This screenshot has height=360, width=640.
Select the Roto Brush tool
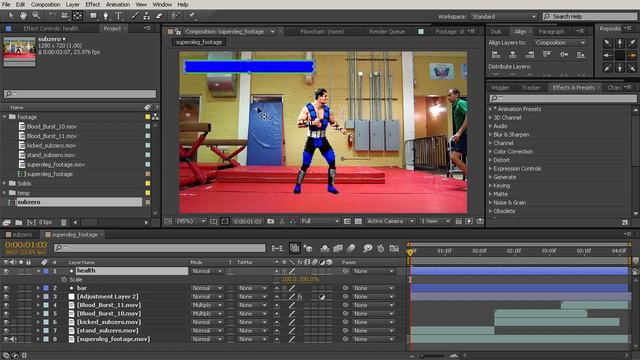click(175, 16)
